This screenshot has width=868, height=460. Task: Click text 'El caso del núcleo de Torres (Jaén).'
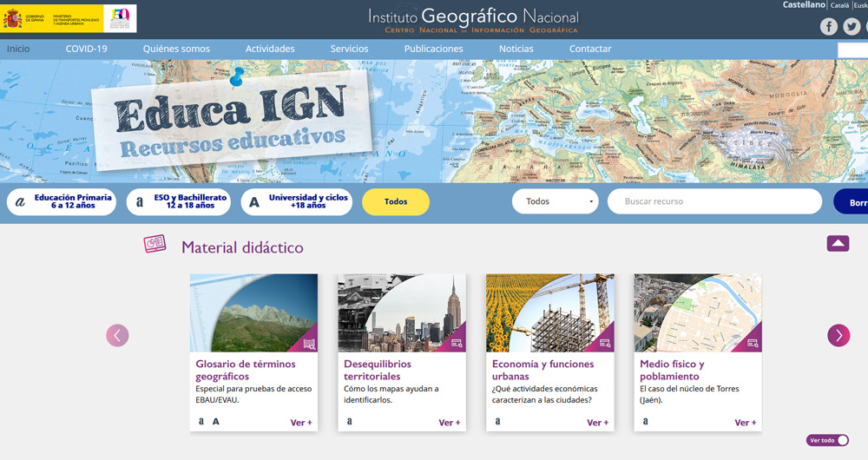(x=689, y=394)
